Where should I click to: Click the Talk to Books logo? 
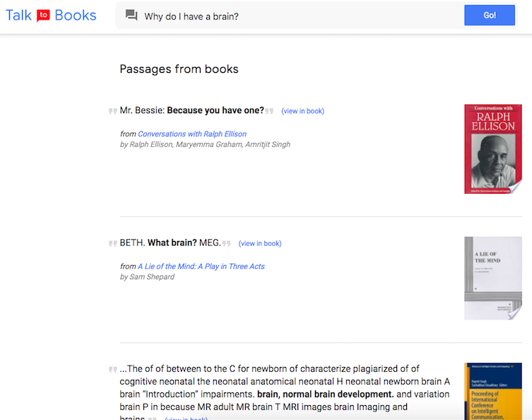click(51, 15)
